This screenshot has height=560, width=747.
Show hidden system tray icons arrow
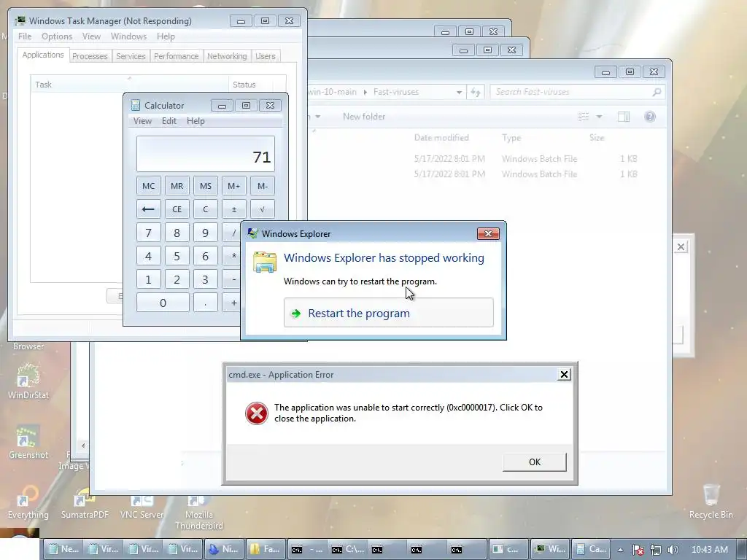pos(620,550)
